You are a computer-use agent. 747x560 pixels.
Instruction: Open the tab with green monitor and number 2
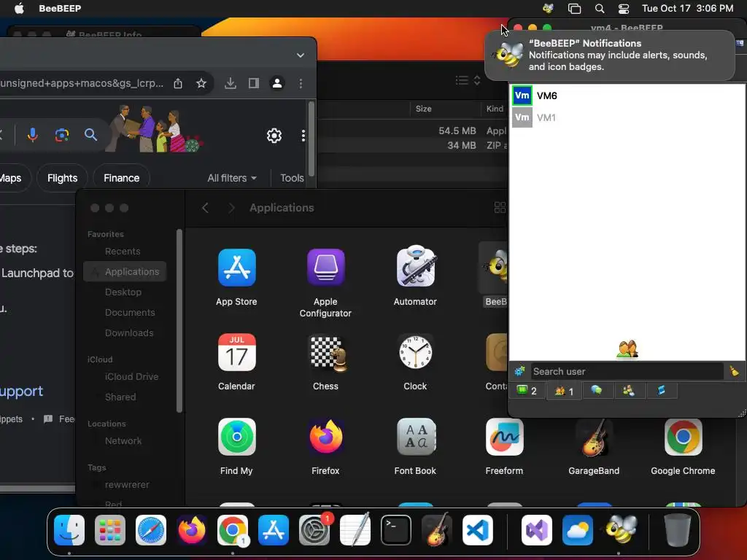pyautogui.click(x=527, y=391)
